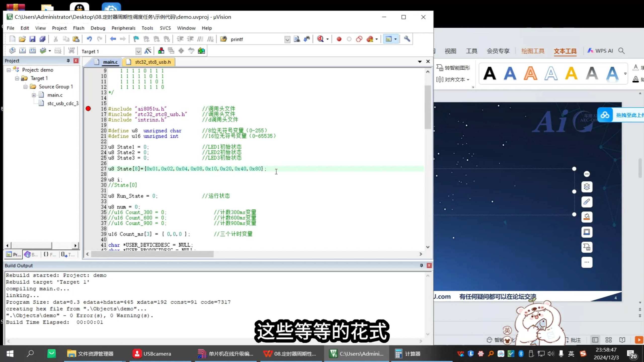Open the Peripherals menu
Screen dimensions: 644x362
(124, 28)
